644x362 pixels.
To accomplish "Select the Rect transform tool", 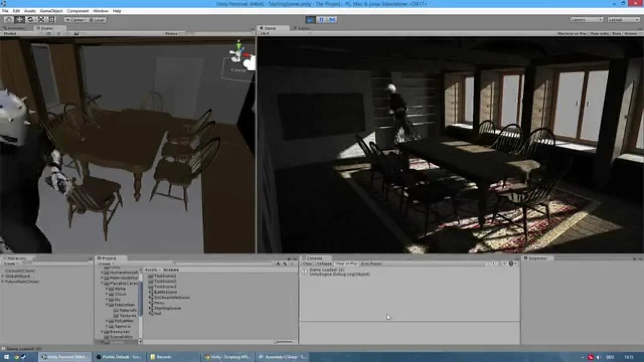I will (52, 20).
